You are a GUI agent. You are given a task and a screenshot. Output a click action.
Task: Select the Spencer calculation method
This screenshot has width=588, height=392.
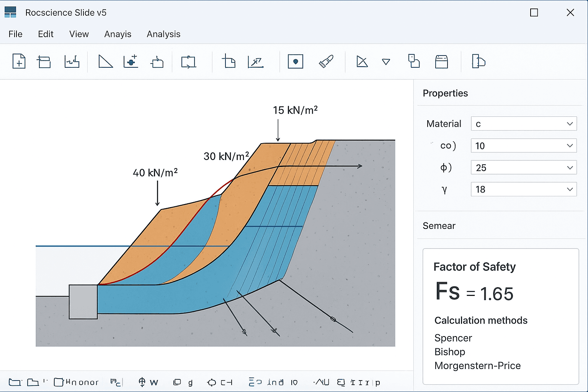pyautogui.click(x=453, y=338)
